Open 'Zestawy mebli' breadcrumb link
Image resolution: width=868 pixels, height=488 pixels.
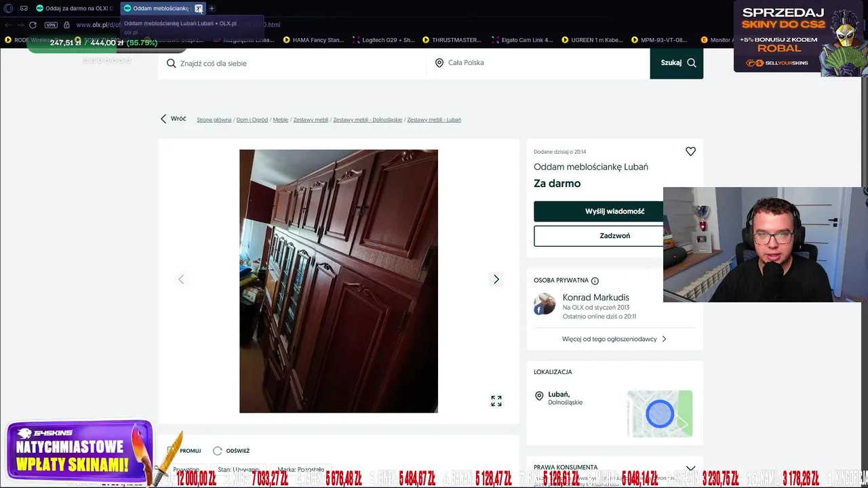pyautogui.click(x=311, y=120)
